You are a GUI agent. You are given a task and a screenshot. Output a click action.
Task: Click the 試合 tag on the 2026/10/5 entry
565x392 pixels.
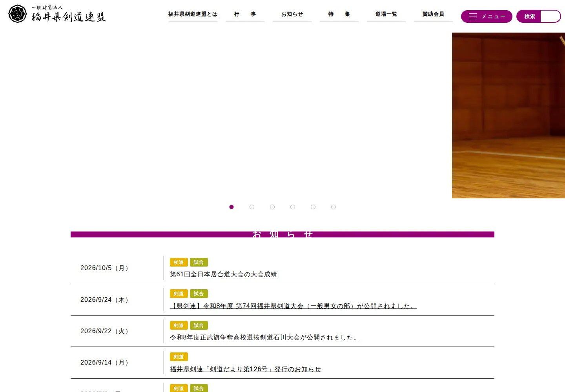[x=199, y=262]
